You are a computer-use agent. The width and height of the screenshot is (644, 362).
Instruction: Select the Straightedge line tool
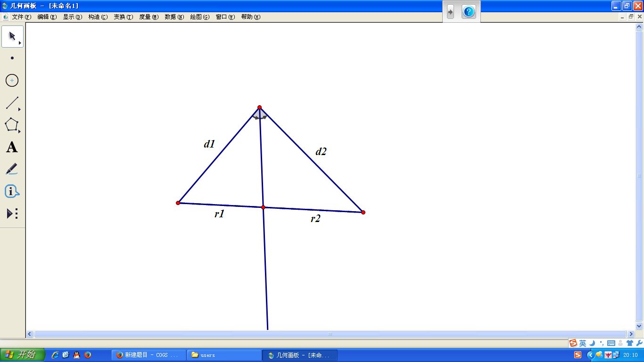tap(12, 103)
